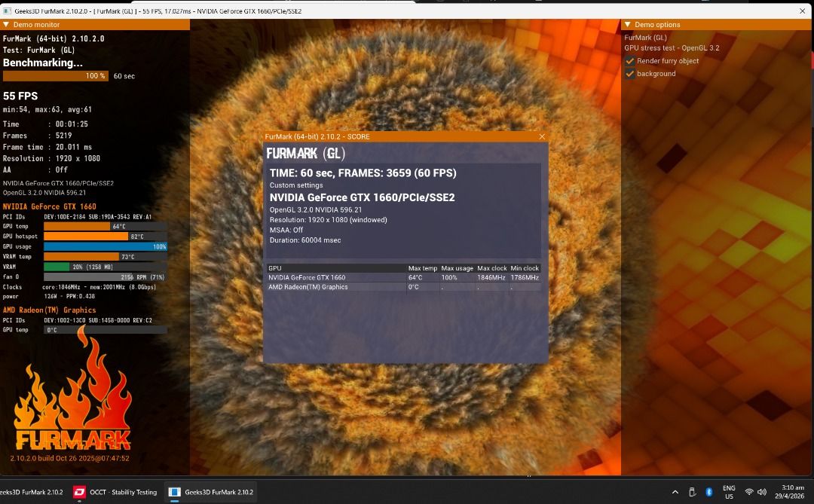Click the FurMark flame logo
The image size is (814, 504).
point(72,389)
